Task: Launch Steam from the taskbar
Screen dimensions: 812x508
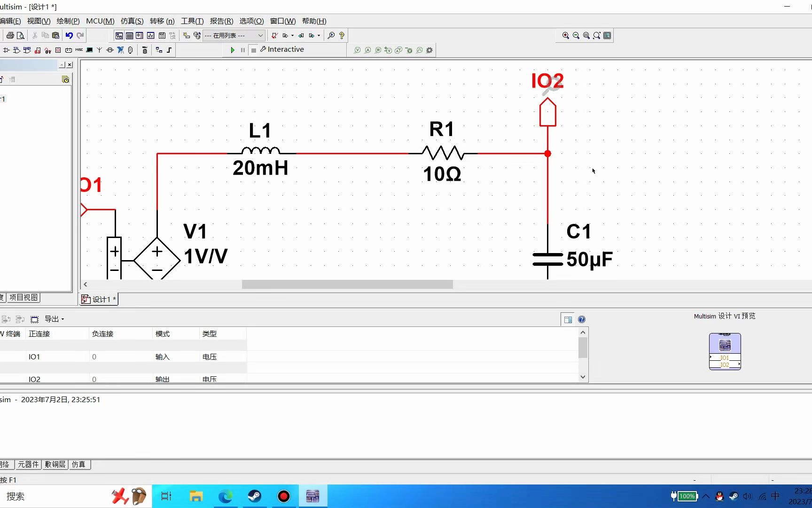Action: click(254, 496)
